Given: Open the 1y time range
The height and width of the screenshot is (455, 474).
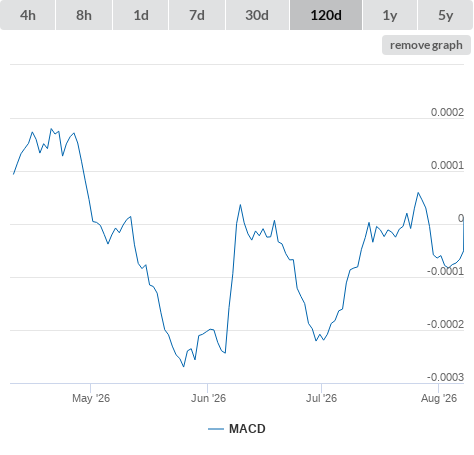Looking at the screenshot, I should pyautogui.click(x=390, y=15).
